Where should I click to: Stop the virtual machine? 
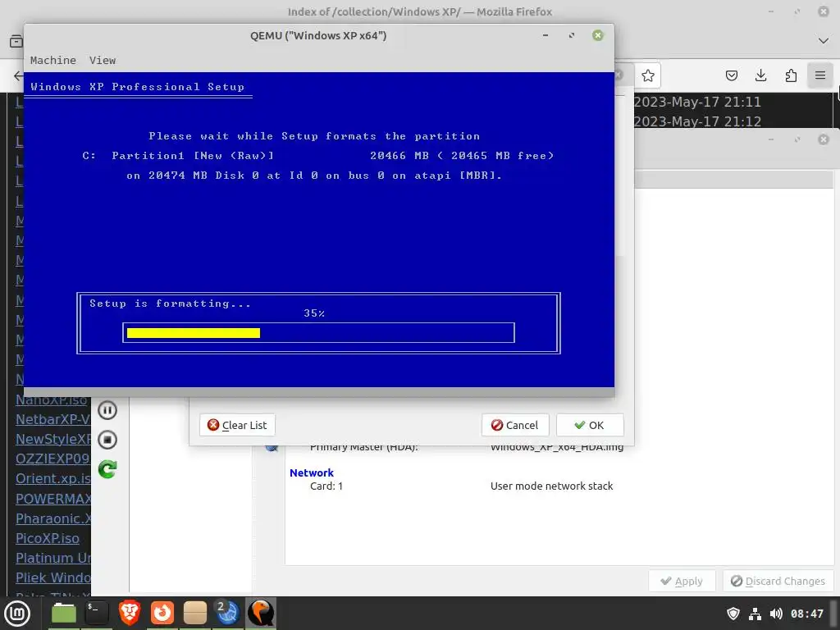point(107,440)
